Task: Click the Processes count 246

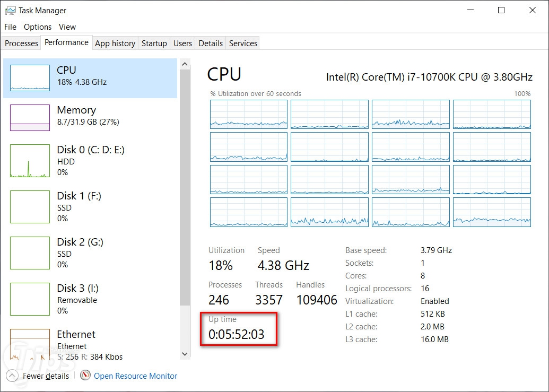Action: point(219,300)
